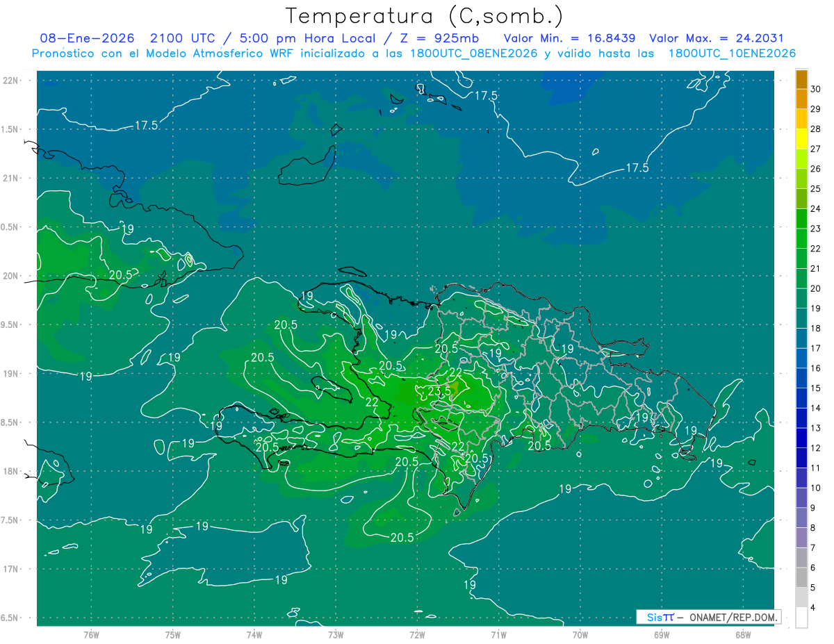Select the 17N latitude axis label

[x=12, y=569]
